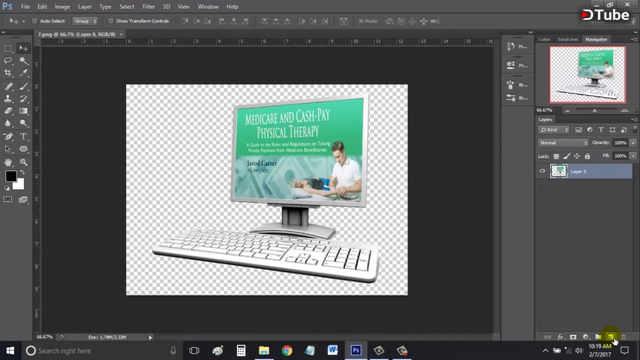Change the screen mode
The height and width of the screenshot is (360, 640).
(x=23, y=199)
